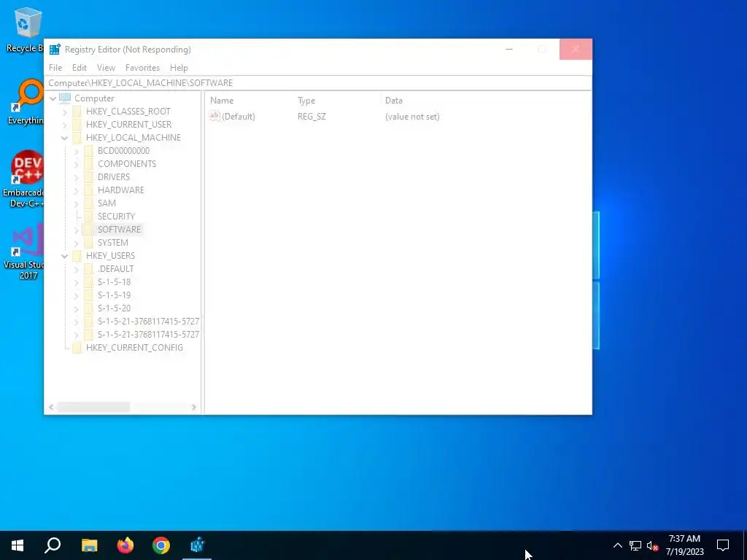
Task: Select the .DEFAULT key
Action: click(115, 269)
